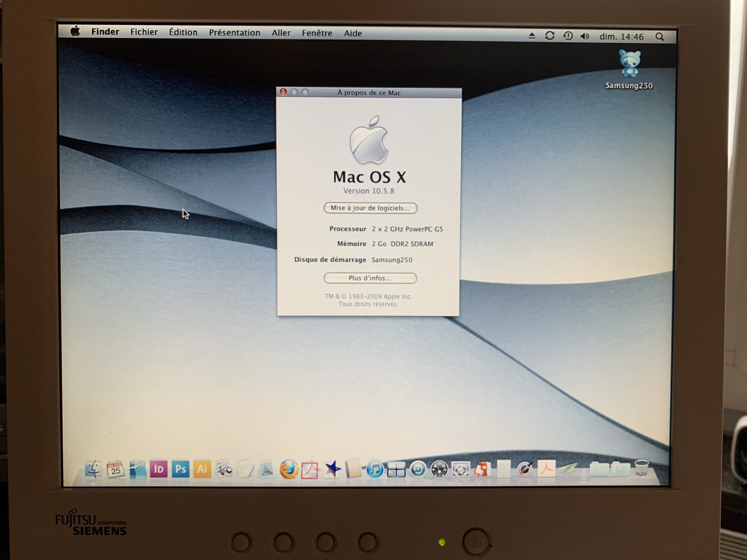Viewport: 747px width, 560px height.
Task: Open Time Machine menu bar icon
Action: point(568,36)
